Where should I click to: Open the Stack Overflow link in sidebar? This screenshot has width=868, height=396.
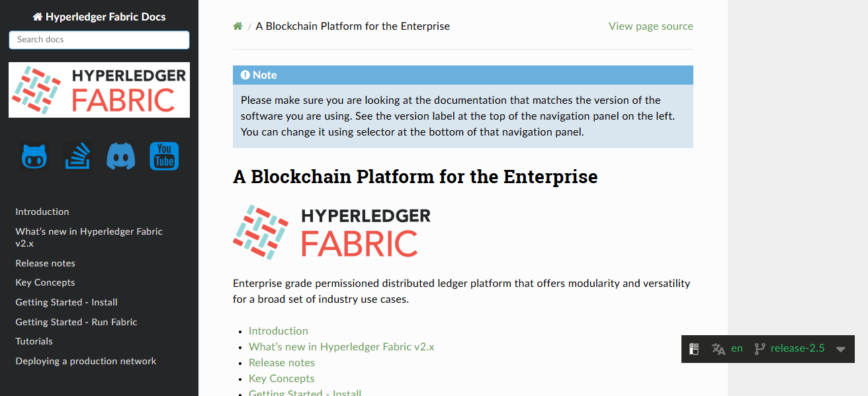pos(77,155)
